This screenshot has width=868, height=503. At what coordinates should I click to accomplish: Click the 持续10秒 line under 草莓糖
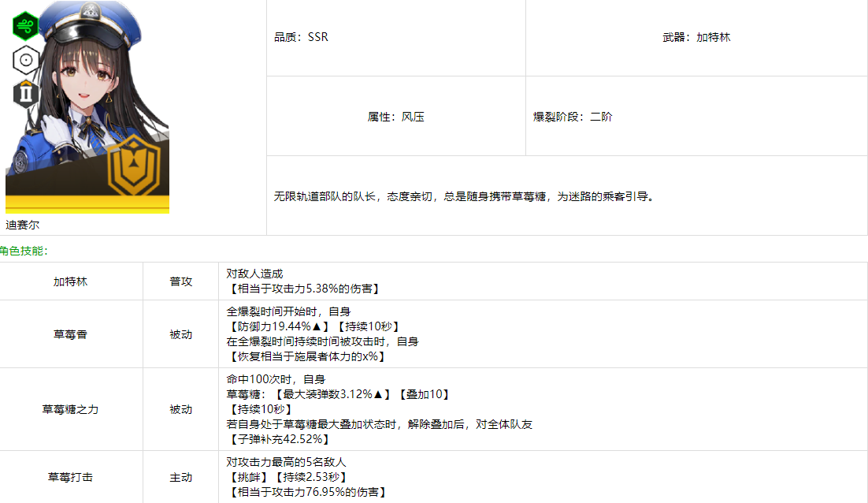tap(261, 409)
